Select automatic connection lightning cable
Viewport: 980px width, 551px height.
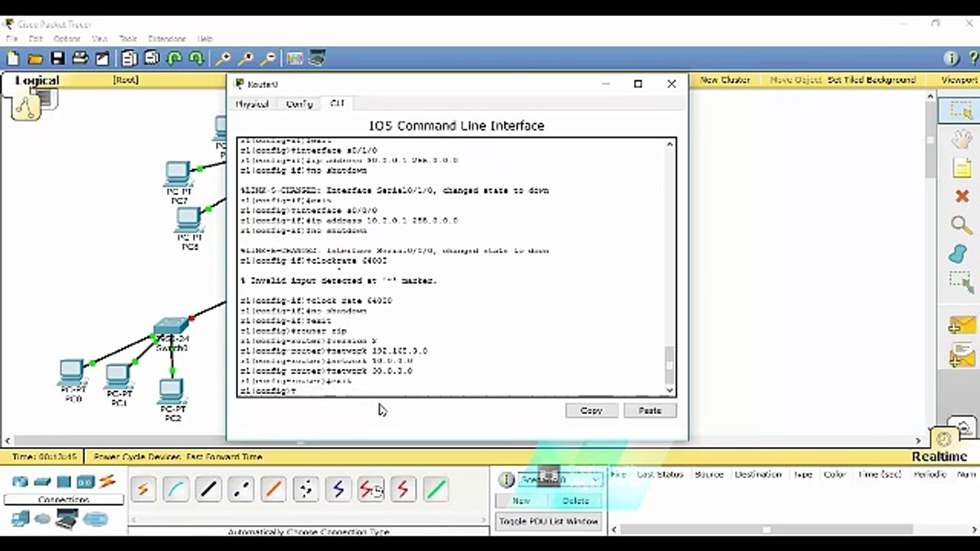tap(143, 489)
